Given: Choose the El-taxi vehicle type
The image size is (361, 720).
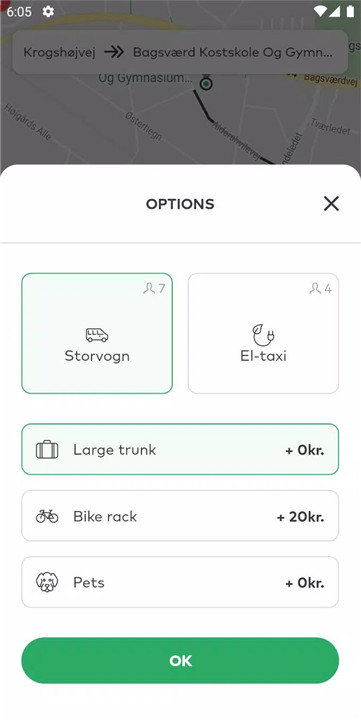Looking at the screenshot, I should [x=263, y=333].
